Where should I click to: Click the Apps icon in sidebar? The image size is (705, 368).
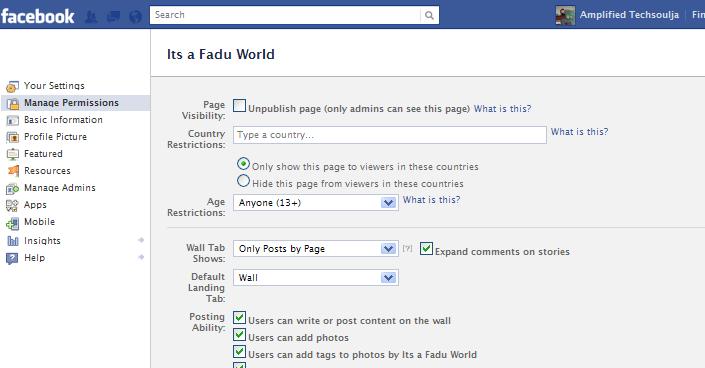point(12,206)
